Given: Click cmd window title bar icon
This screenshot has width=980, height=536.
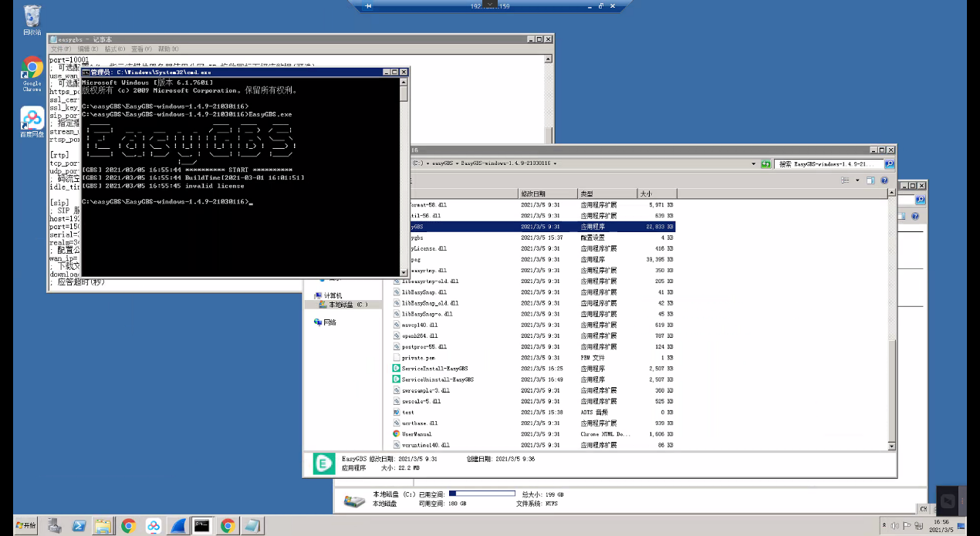Looking at the screenshot, I should [86, 72].
